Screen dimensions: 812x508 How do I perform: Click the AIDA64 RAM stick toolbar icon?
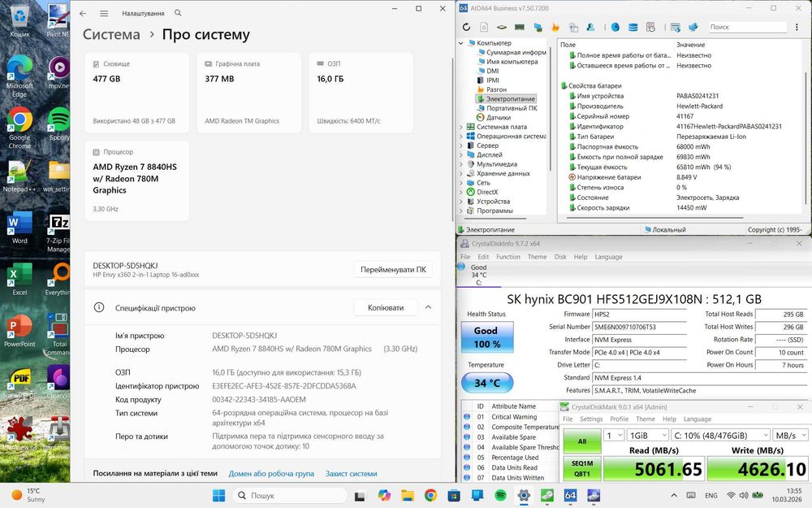point(520,27)
